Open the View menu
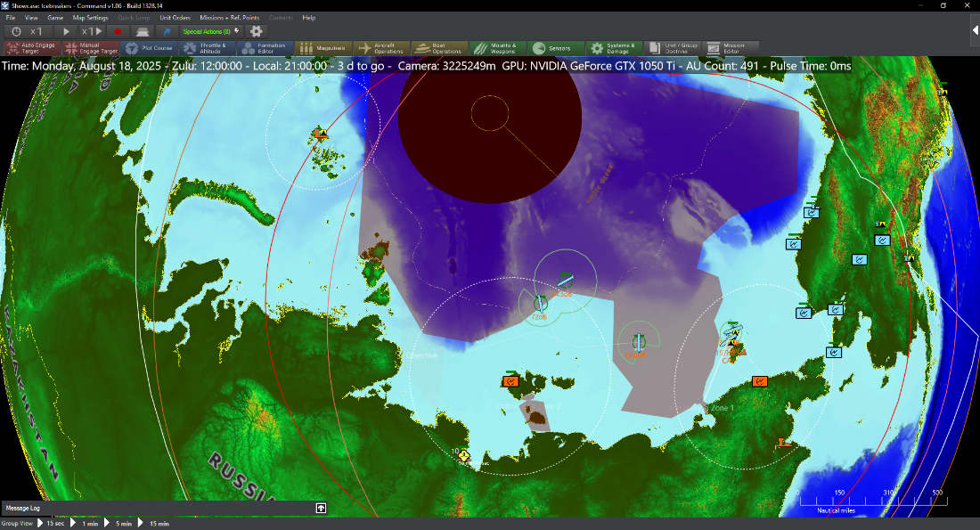 [x=31, y=18]
